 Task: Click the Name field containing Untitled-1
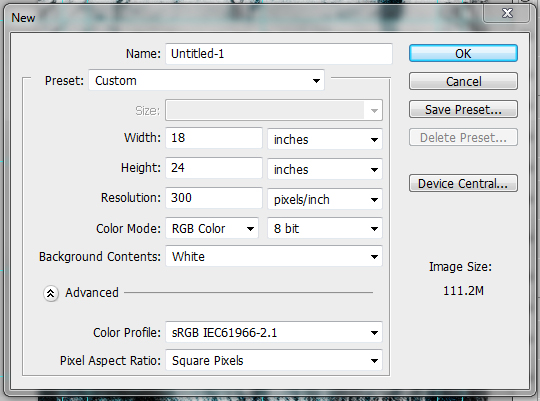279,54
